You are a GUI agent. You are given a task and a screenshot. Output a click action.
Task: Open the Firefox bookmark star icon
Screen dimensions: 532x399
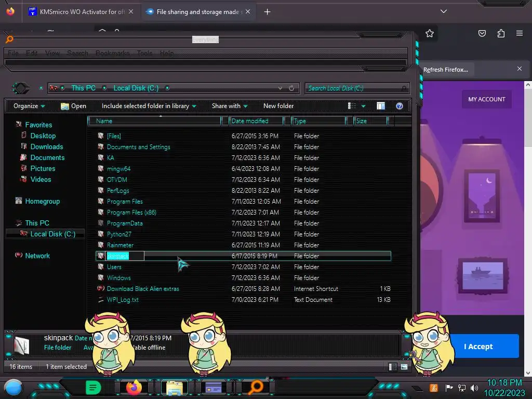click(430, 33)
